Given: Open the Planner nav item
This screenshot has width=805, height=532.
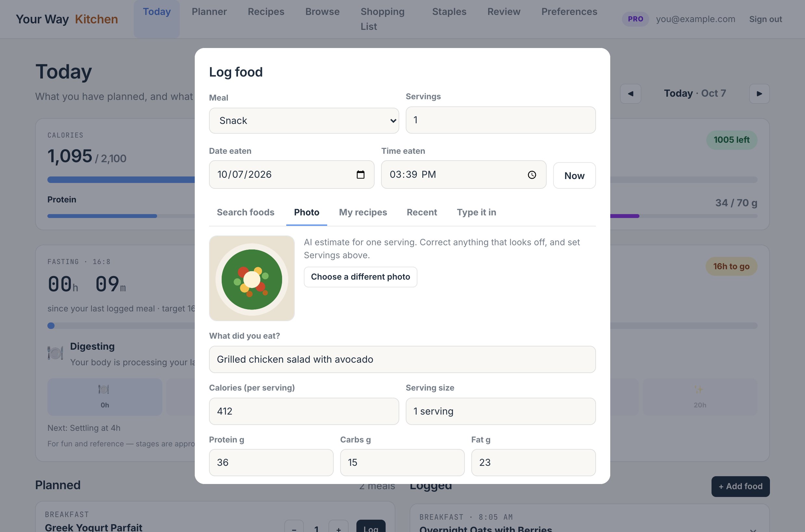Looking at the screenshot, I should [x=209, y=12].
